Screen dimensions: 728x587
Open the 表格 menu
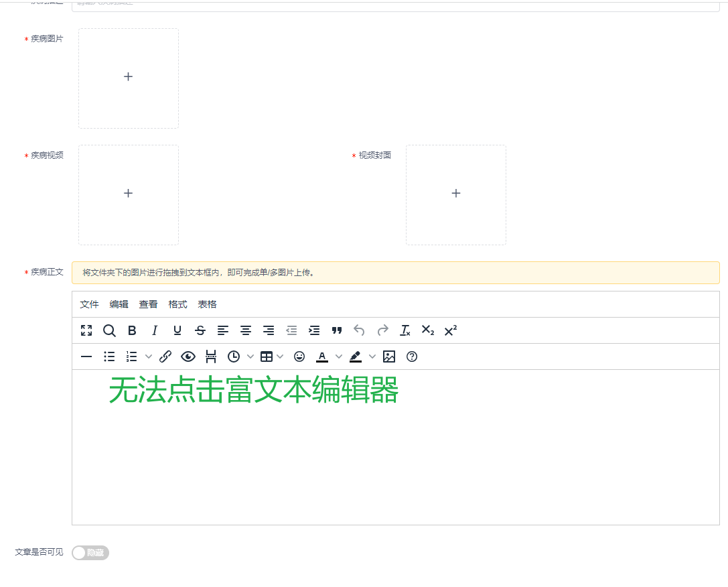pyautogui.click(x=207, y=304)
